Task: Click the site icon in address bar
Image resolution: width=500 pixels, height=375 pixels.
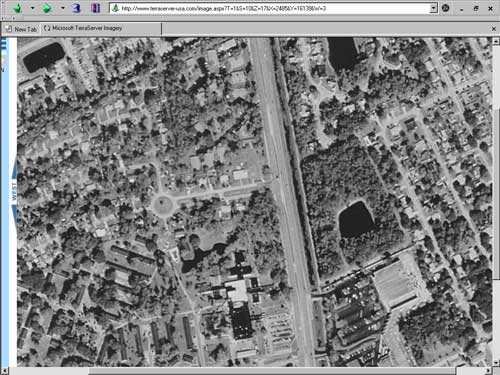Action: pyautogui.click(x=115, y=8)
